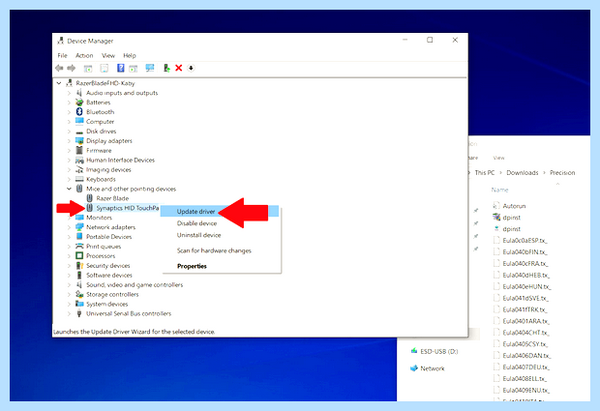The width and height of the screenshot is (600, 411).
Task: Select the Portable Devices tree label
Action: pyautogui.click(x=109, y=237)
